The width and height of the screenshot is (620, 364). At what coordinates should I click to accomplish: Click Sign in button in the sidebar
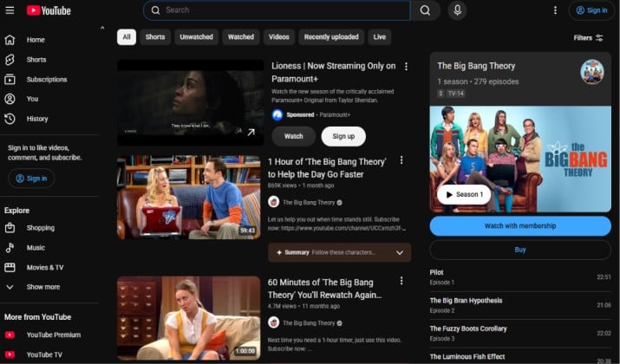[x=31, y=179]
